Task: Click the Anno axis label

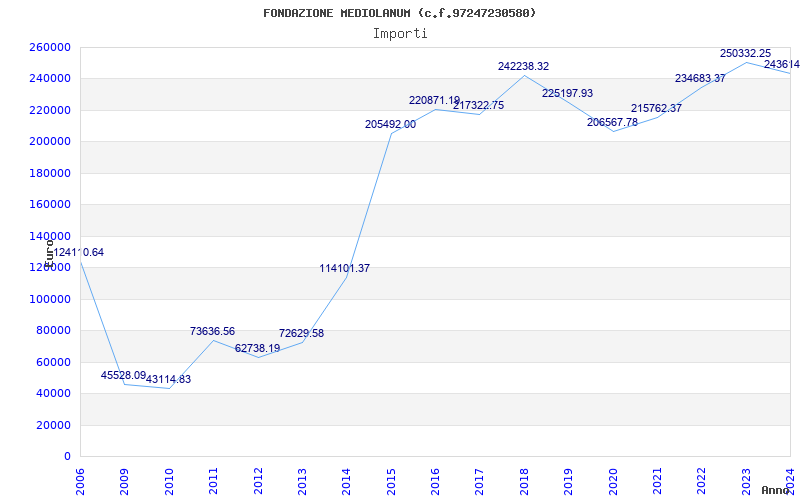Action: click(776, 490)
